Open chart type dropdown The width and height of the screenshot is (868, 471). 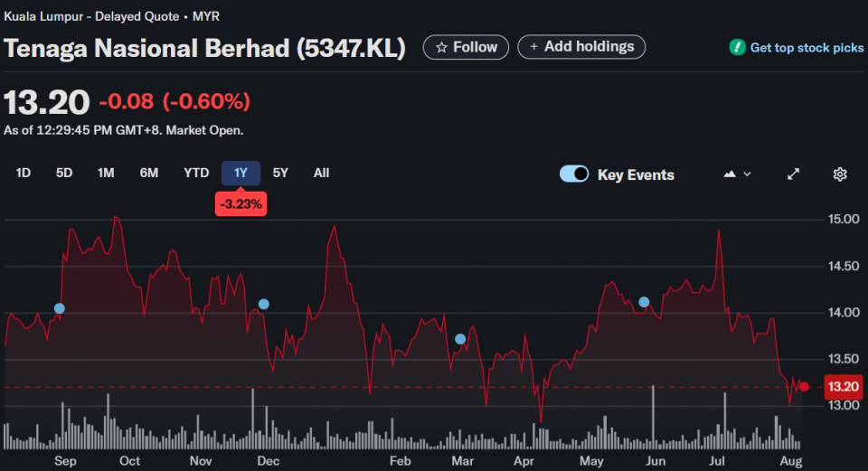pos(738,174)
